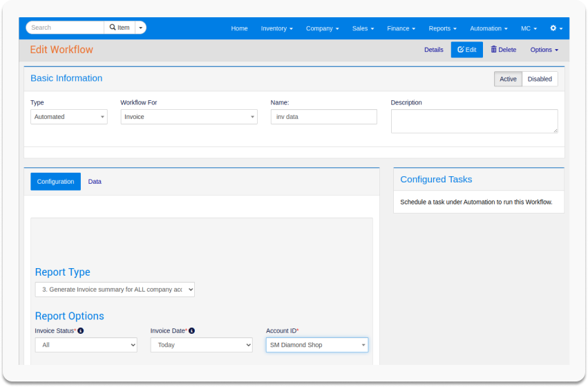Click the Name field containing inv data
588x387 pixels.
pos(323,117)
